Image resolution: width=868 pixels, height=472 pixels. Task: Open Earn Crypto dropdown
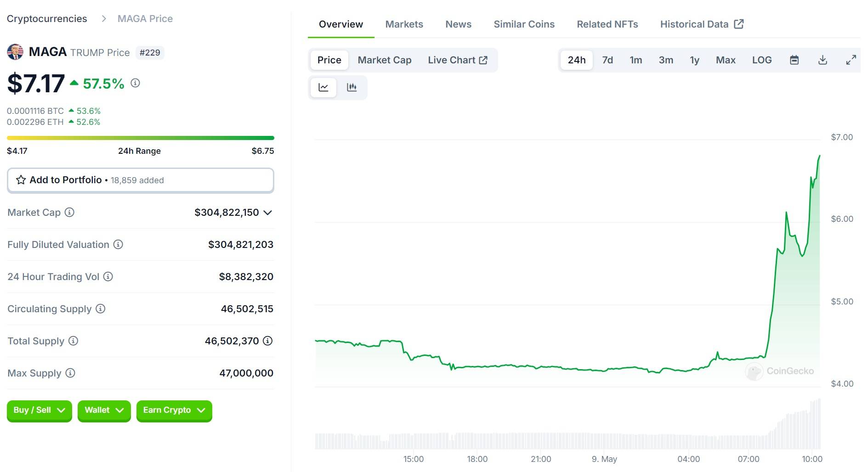point(174,410)
